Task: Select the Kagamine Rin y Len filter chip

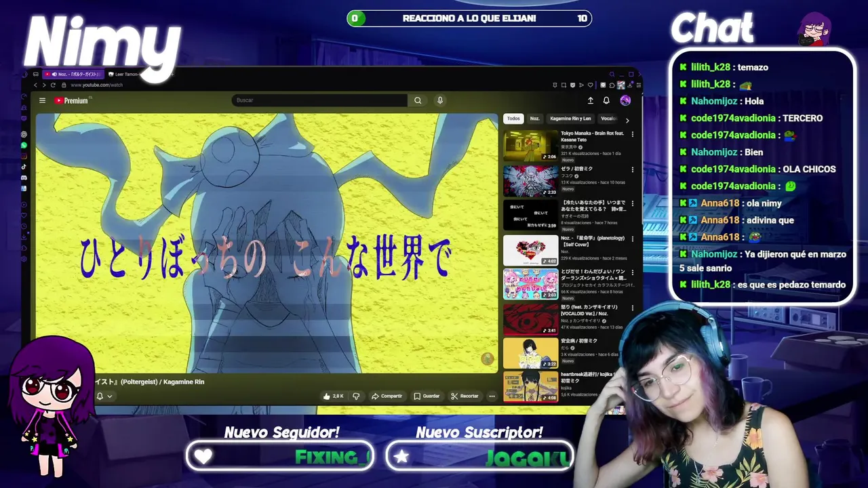Action: pyautogui.click(x=570, y=119)
